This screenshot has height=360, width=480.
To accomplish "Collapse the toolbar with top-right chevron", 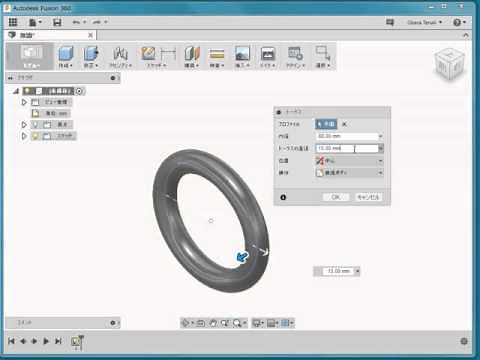I will click(466, 35).
